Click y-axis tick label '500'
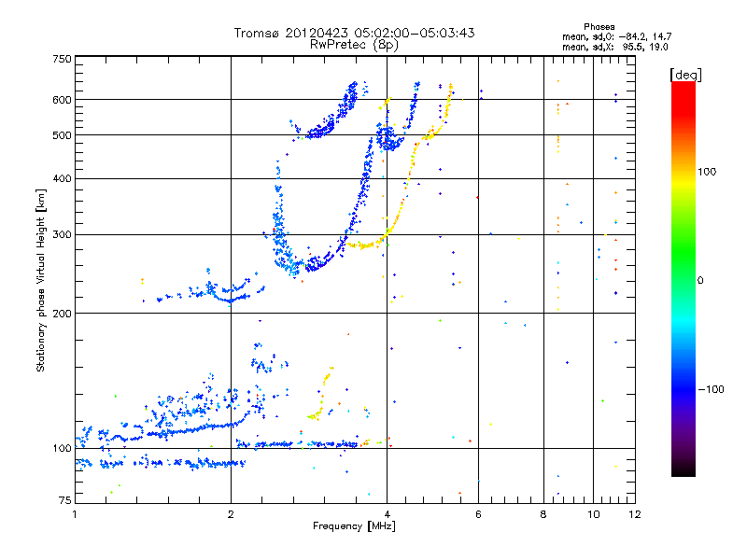The height and width of the screenshot is (560, 747). [x=62, y=135]
